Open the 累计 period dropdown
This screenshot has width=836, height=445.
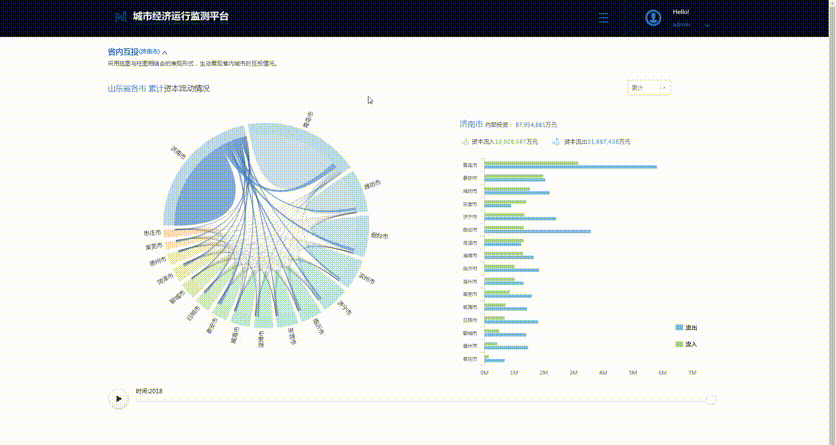point(649,87)
